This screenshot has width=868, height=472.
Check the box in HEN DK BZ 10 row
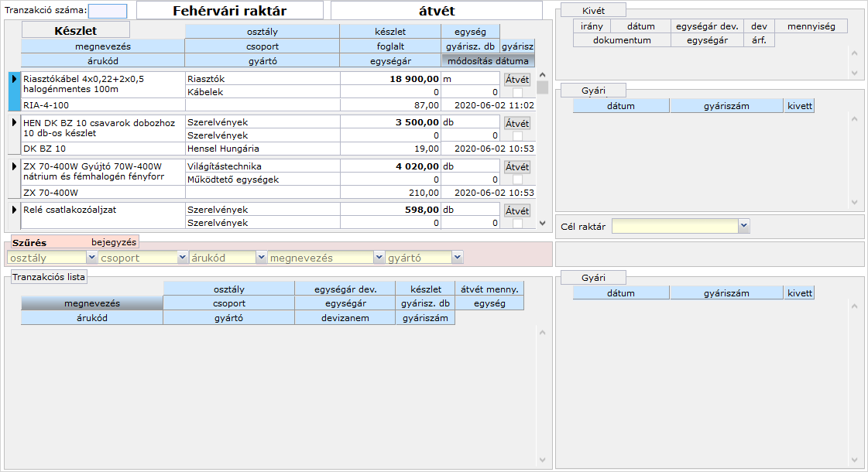point(517,136)
